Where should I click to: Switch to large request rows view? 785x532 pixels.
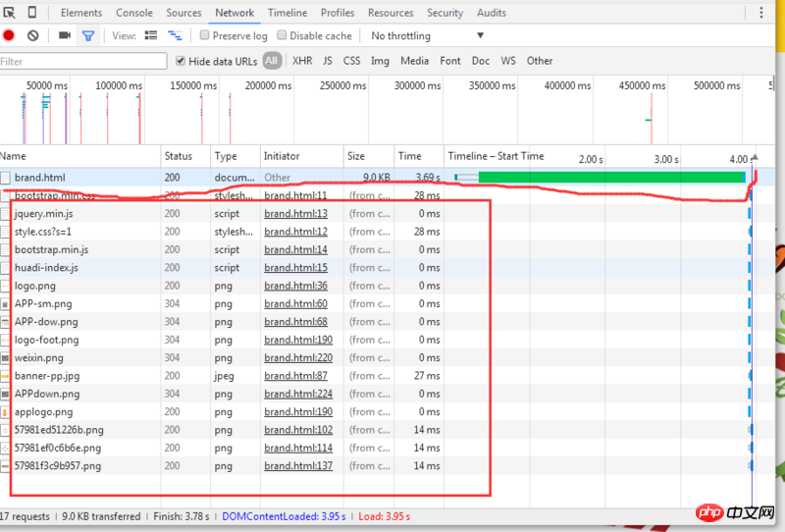point(151,35)
